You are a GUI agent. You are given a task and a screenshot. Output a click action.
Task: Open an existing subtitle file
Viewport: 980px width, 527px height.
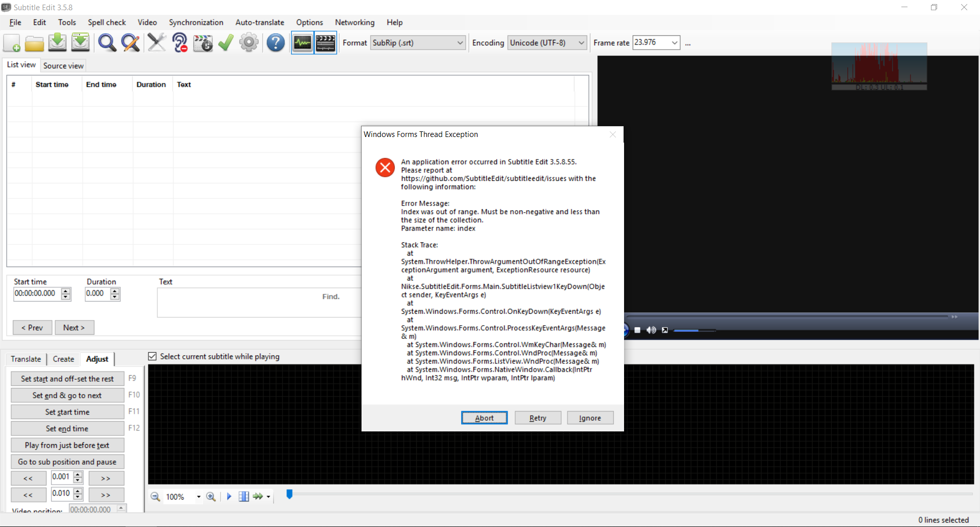[34, 42]
